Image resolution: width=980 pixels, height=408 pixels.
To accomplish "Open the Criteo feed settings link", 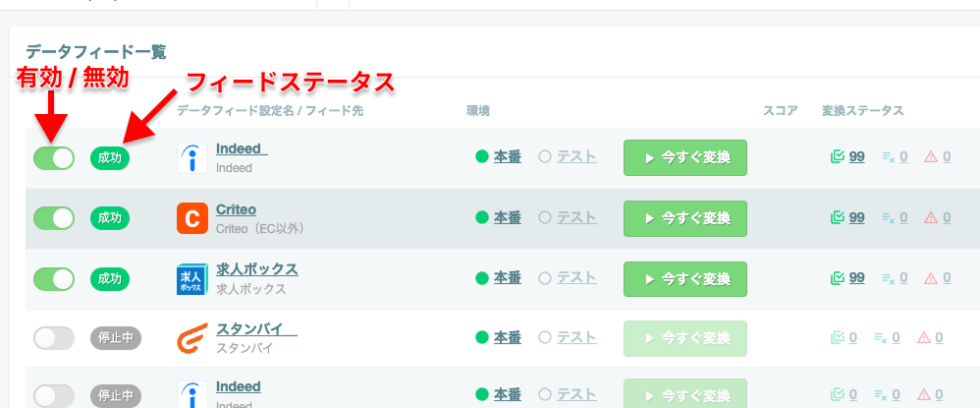I will click(237, 209).
